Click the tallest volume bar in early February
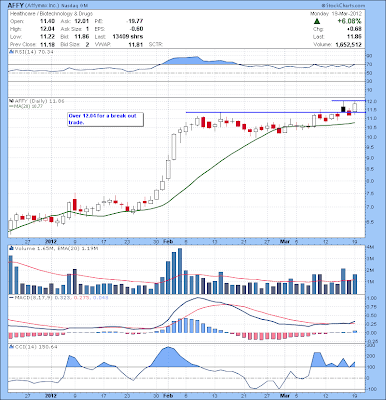386x400 pixels. 180,271
